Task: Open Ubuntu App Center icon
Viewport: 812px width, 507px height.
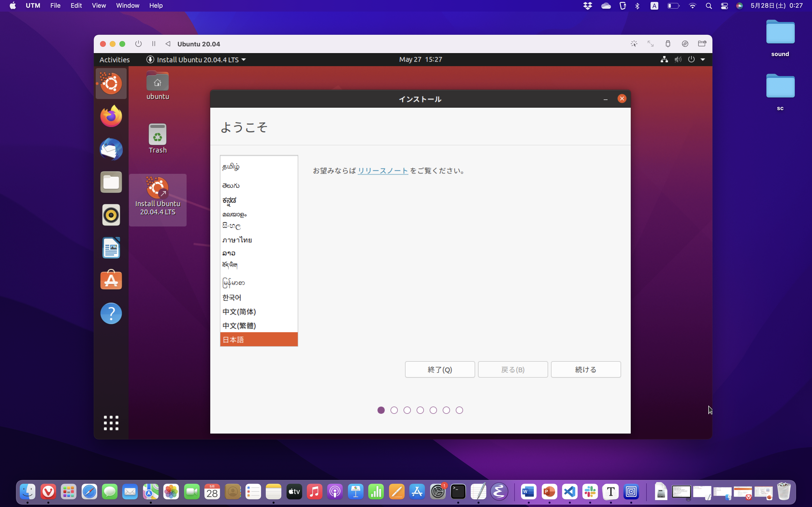Action: click(111, 280)
